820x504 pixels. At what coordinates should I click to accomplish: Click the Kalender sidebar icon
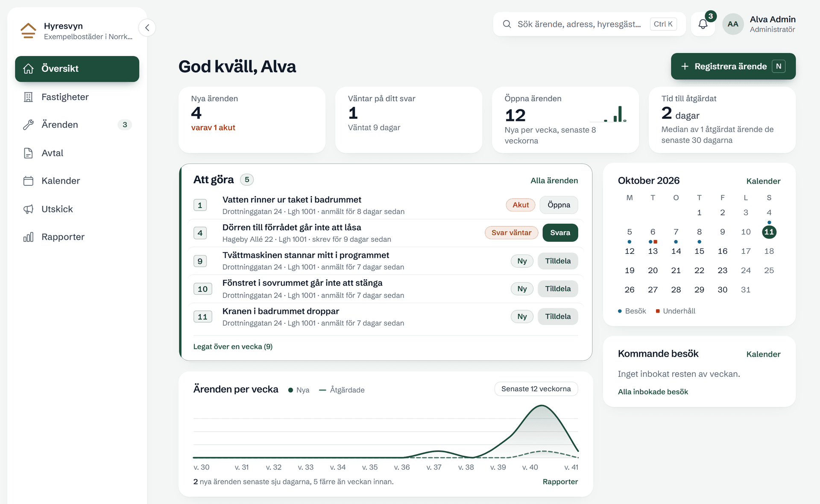[x=28, y=181]
